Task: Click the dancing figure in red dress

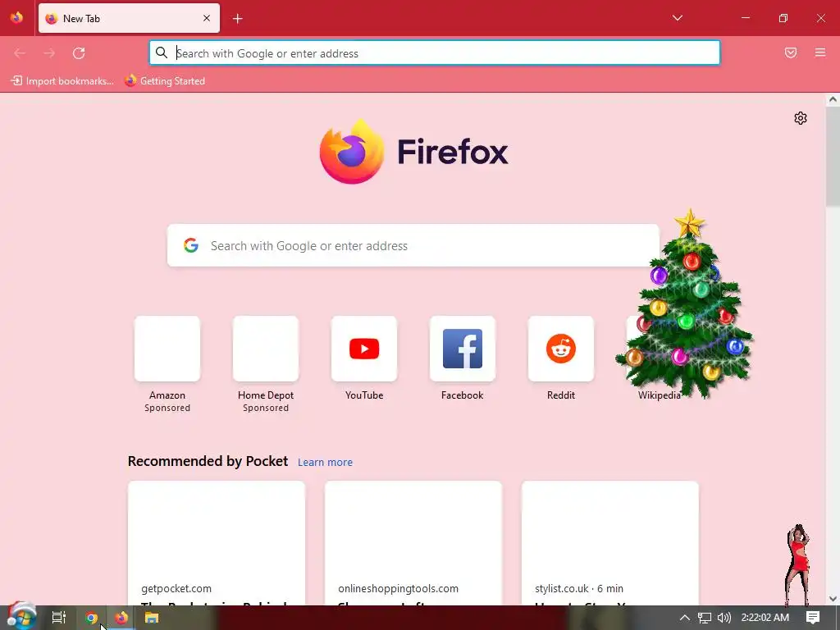Action: point(798,565)
